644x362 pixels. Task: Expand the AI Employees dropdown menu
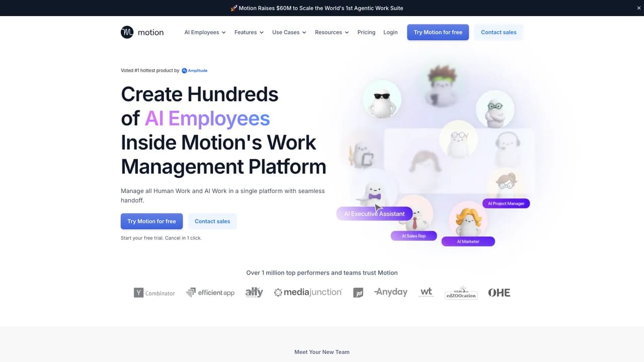[x=205, y=32]
